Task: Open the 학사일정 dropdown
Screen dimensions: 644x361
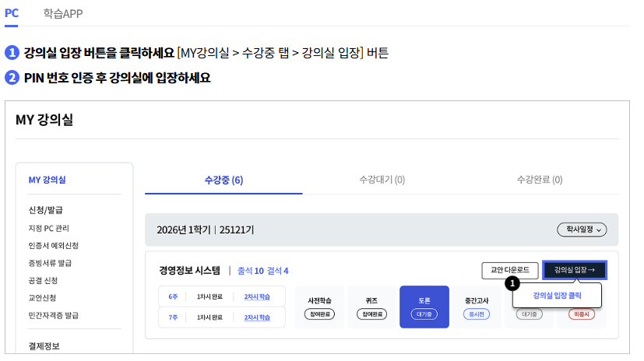Action: coord(581,230)
